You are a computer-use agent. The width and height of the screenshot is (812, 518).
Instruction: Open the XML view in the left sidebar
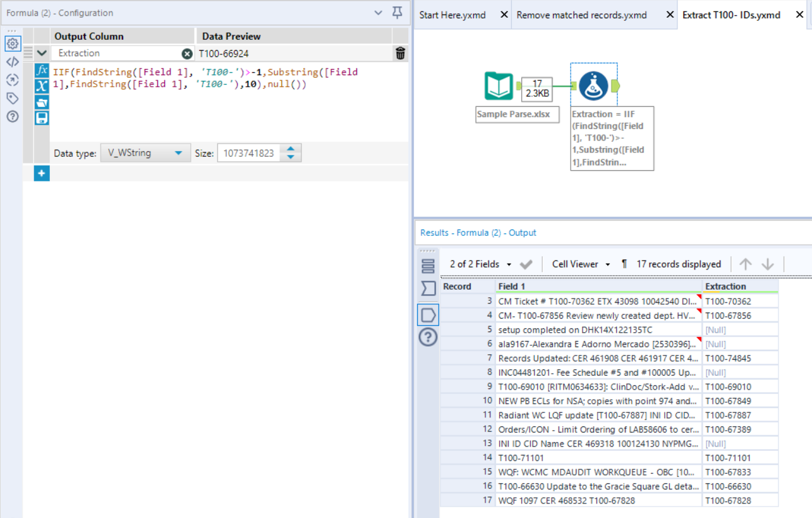pyautogui.click(x=13, y=61)
